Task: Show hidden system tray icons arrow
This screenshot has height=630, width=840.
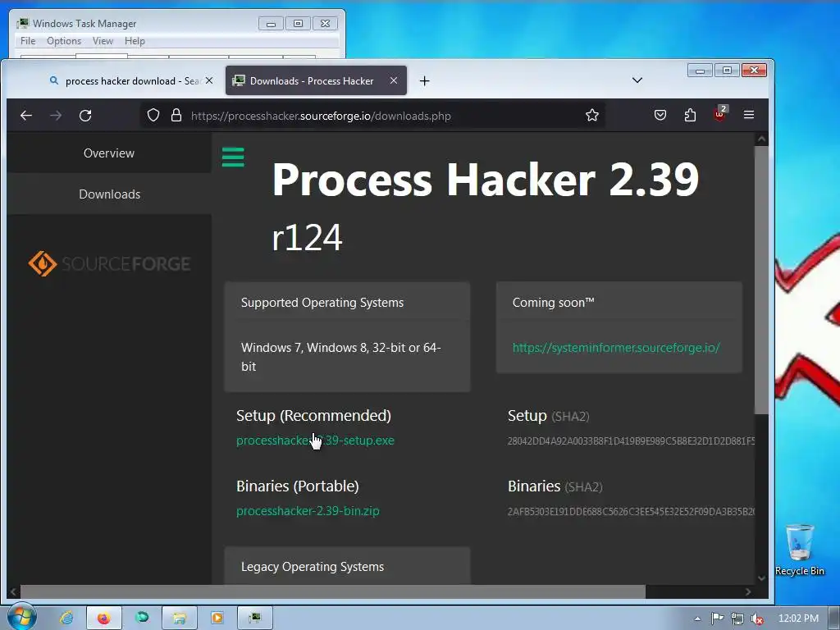Action: coord(697,619)
